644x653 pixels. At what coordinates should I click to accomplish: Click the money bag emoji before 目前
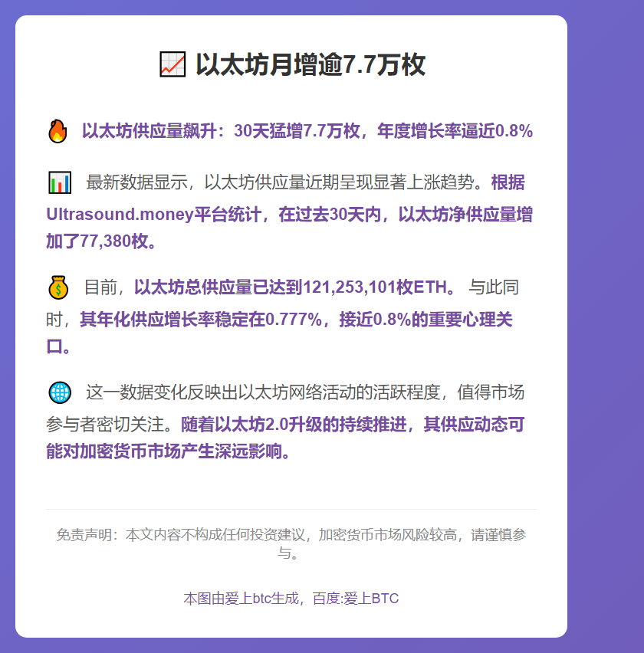click(x=58, y=288)
